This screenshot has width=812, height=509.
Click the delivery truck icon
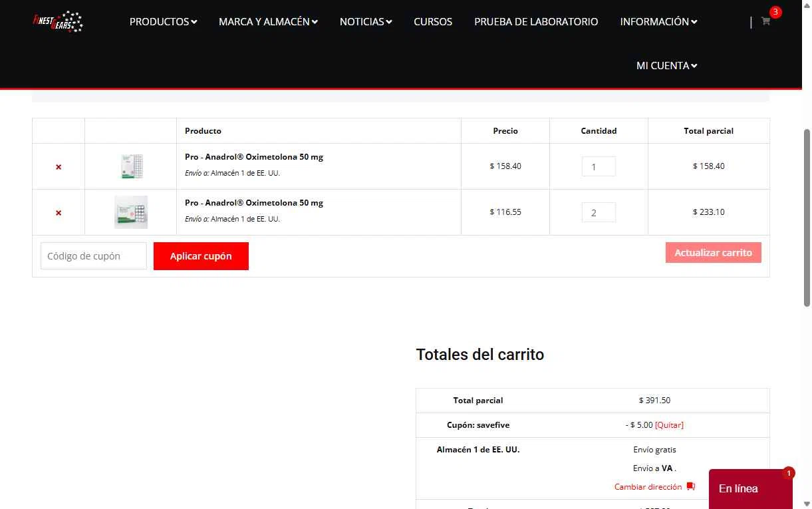(691, 486)
